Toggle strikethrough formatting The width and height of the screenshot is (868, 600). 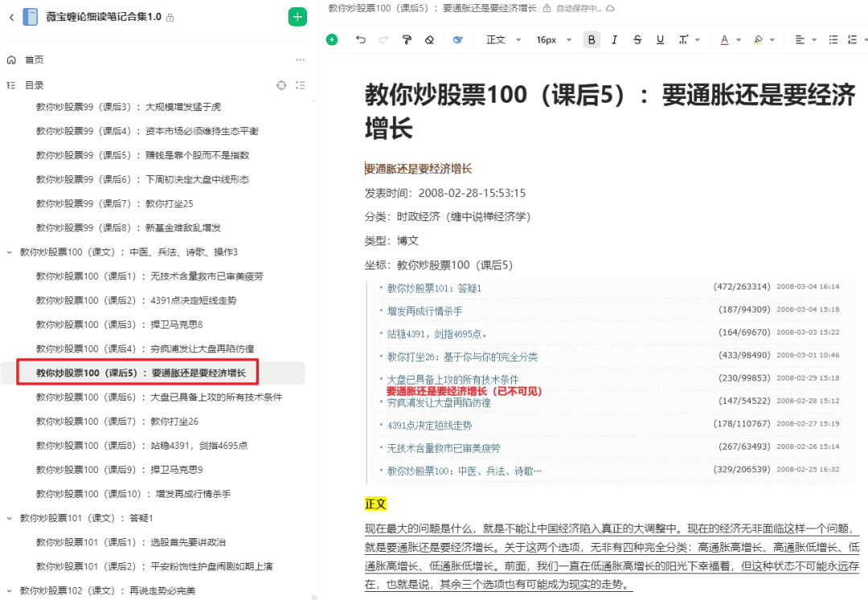637,39
